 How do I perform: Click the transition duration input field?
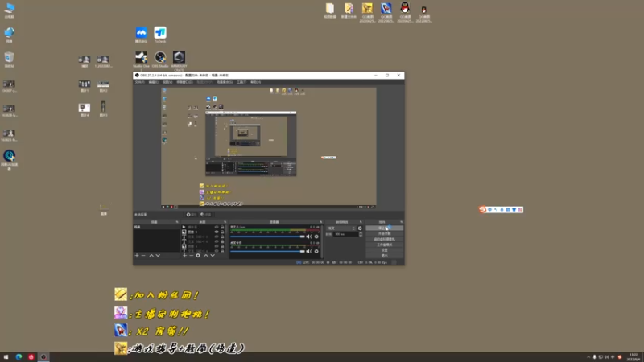[346, 234]
